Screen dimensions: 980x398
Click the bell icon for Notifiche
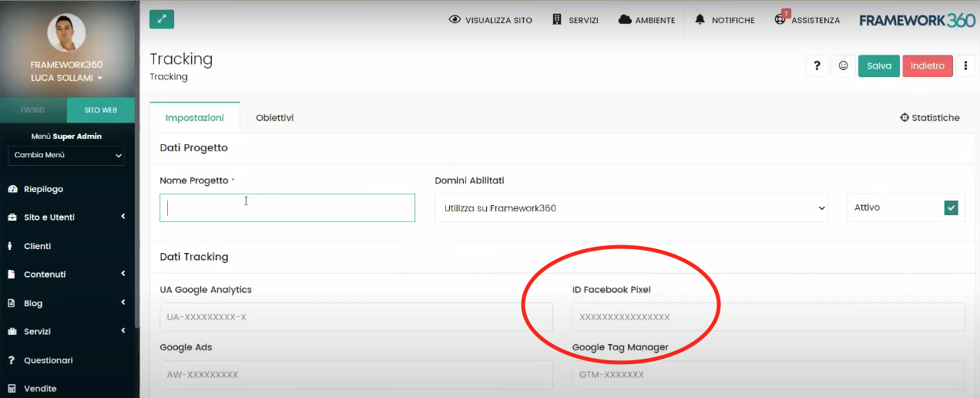click(x=700, y=20)
